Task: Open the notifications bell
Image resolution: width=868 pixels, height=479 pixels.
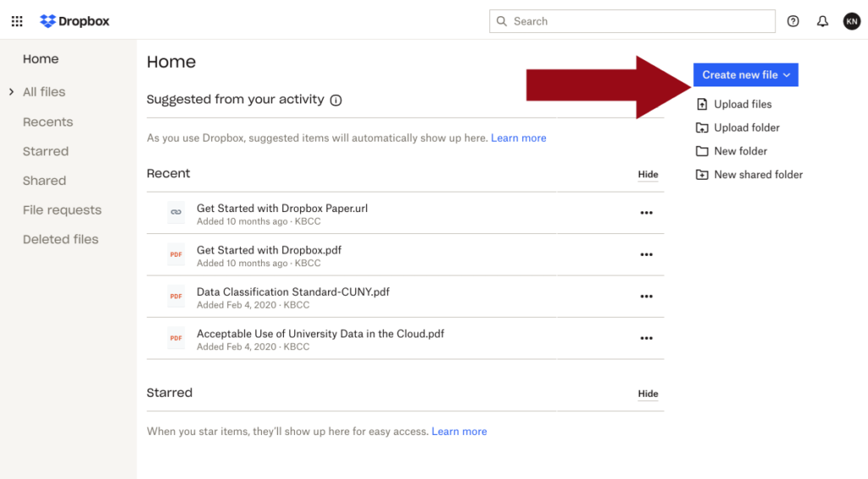Action: point(822,21)
